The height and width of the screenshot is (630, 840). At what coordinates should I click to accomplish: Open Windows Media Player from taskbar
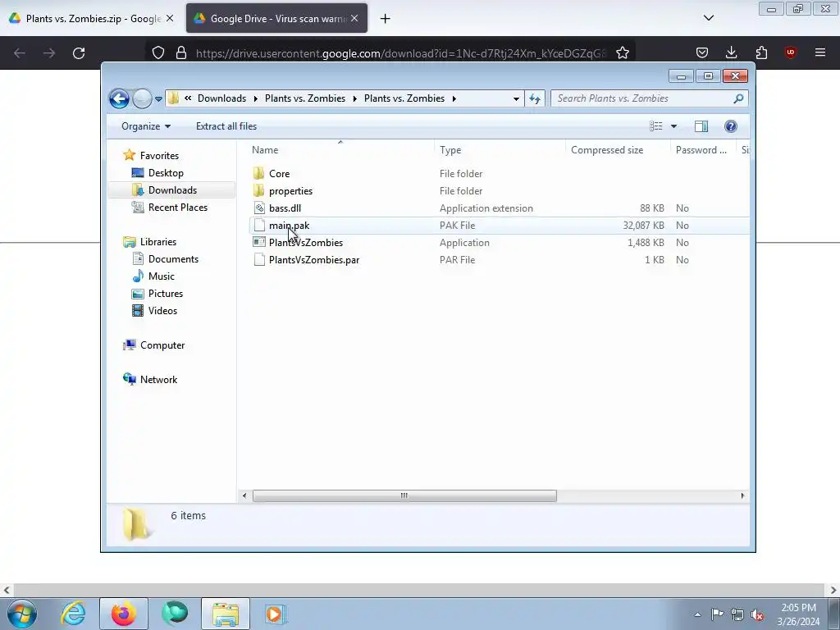click(x=275, y=614)
